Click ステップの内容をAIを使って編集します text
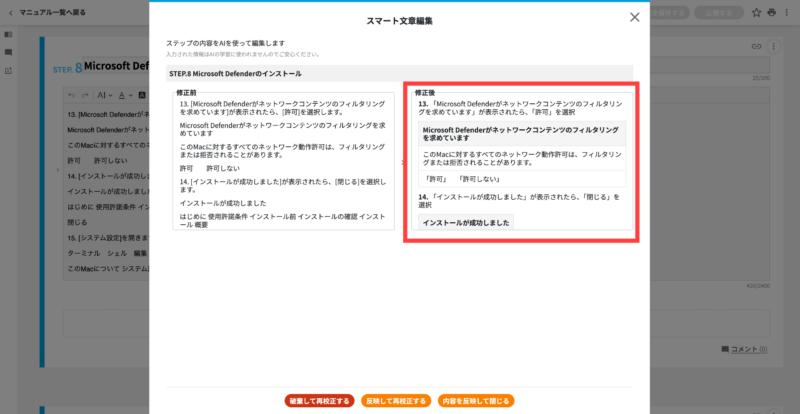 (x=226, y=43)
